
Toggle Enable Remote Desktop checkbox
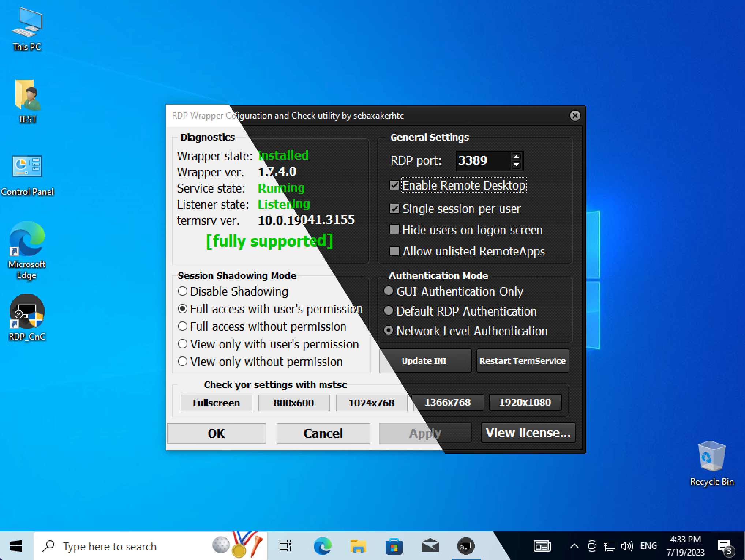pyautogui.click(x=394, y=186)
